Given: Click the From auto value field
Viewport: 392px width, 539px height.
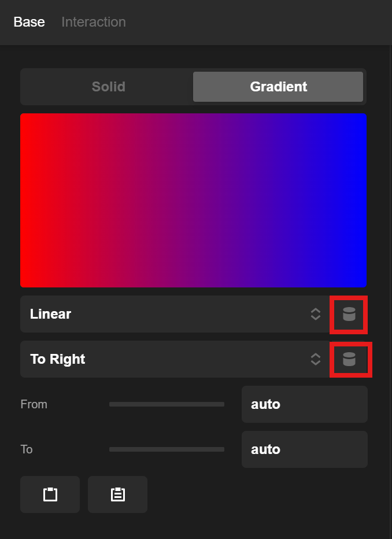Looking at the screenshot, I should click(x=304, y=404).
